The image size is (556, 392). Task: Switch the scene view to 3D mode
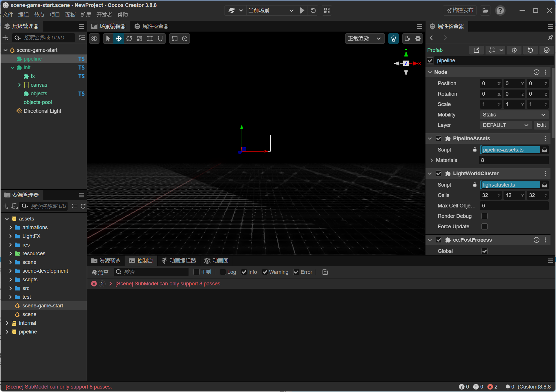pos(94,39)
